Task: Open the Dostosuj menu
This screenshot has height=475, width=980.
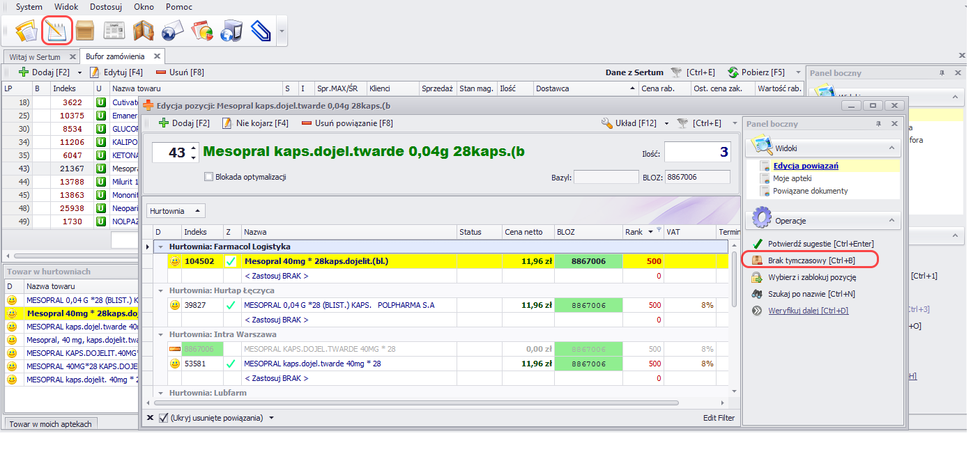Action: (x=105, y=7)
